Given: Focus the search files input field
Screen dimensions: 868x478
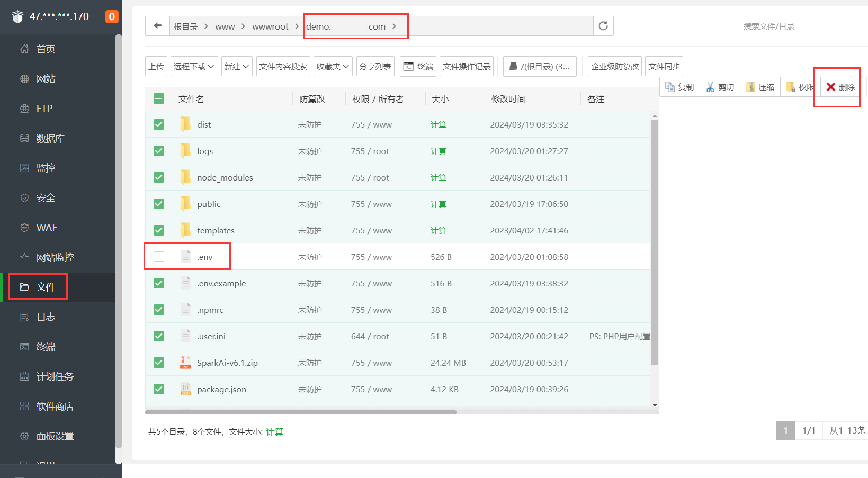Looking at the screenshot, I should 802,26.
